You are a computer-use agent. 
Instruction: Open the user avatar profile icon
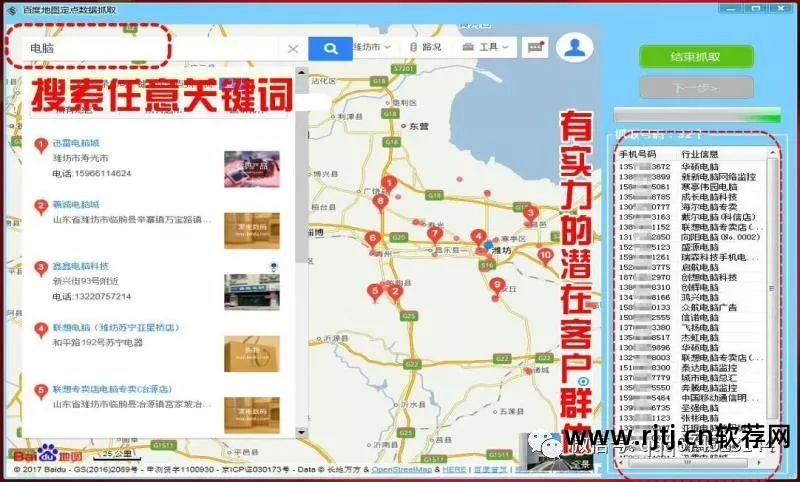pos(574,47)
